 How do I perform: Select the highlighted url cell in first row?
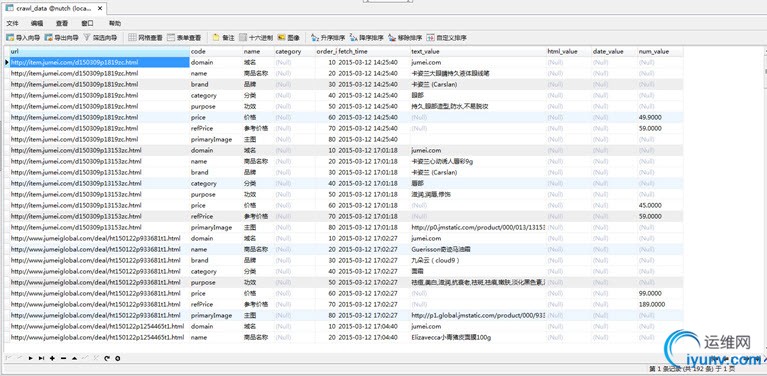coord(99,62)
